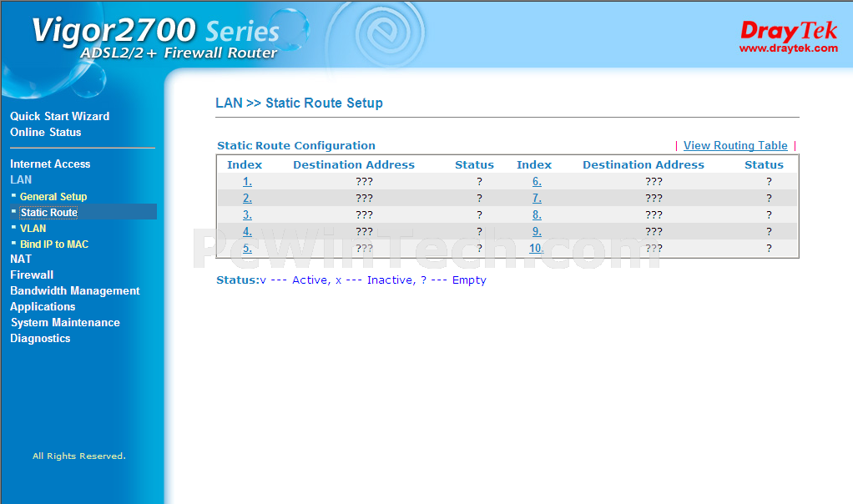This screenshot has width=853, height=504.
Task: Click the Status legend text
Action: pyautogui.click(x=351, y=280)
